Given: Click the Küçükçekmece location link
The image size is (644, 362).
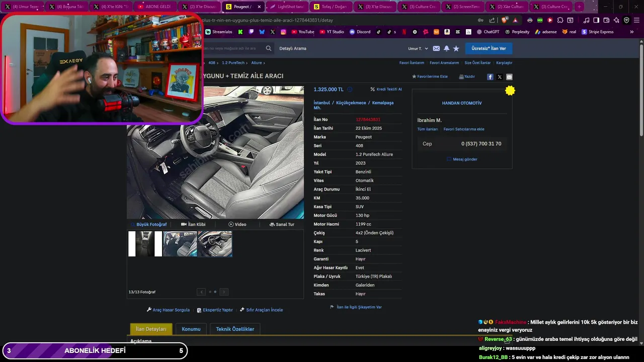Looking at the screenshot, I should 351,103.
